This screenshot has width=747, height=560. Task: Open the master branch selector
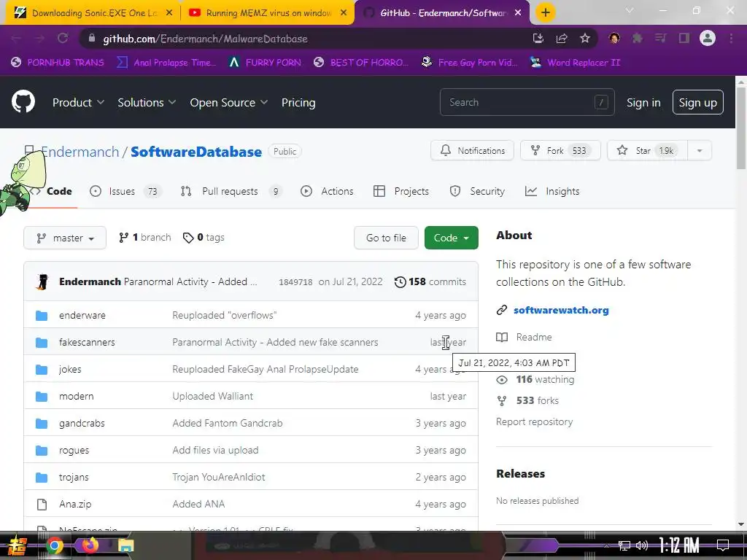(65, 238)
